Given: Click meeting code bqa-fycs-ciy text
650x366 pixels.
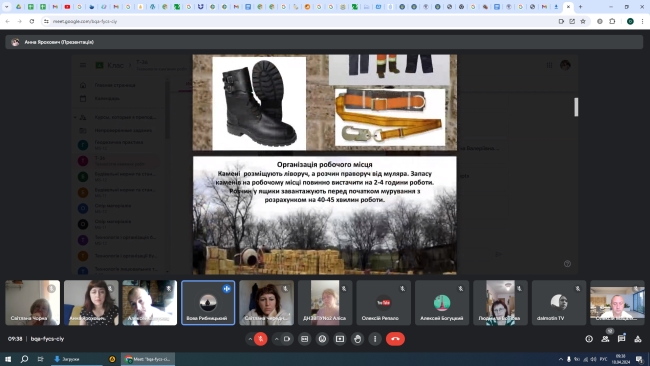Looking at the screenshot, I should [47, 339].
